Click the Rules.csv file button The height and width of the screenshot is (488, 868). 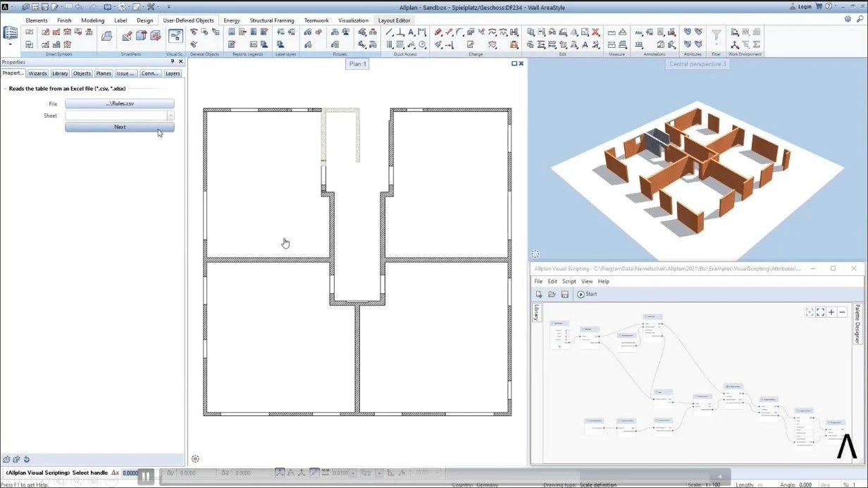pos(120,104)
